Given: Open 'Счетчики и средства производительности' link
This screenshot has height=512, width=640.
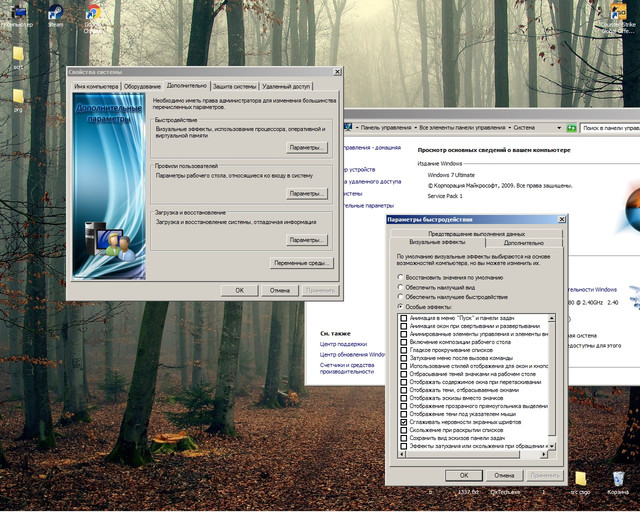Looking at the screenshot, I should point(347,369).
